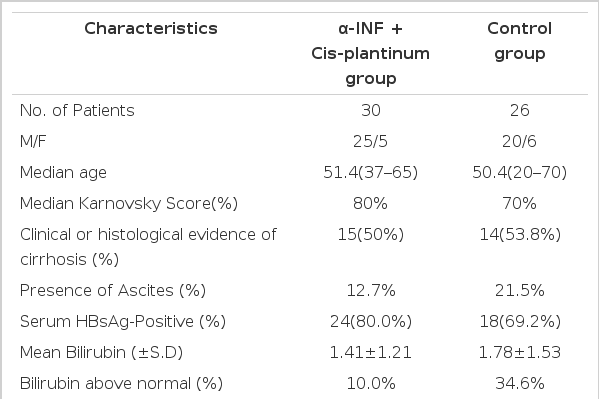Image resolution: width=599 pixels, height=399 pixels.
Task: Click the value 30 for patients
Action: 371,110
